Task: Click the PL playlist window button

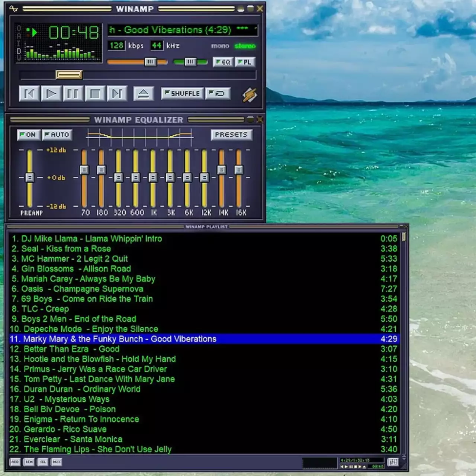Action: [245, 62]
